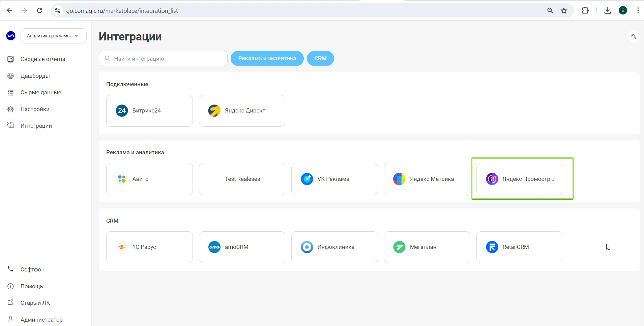Click the Яндекс Директ logo icon
Image resolution: width=644 pixels, height=326 pixels.
(x=214, y=110)
